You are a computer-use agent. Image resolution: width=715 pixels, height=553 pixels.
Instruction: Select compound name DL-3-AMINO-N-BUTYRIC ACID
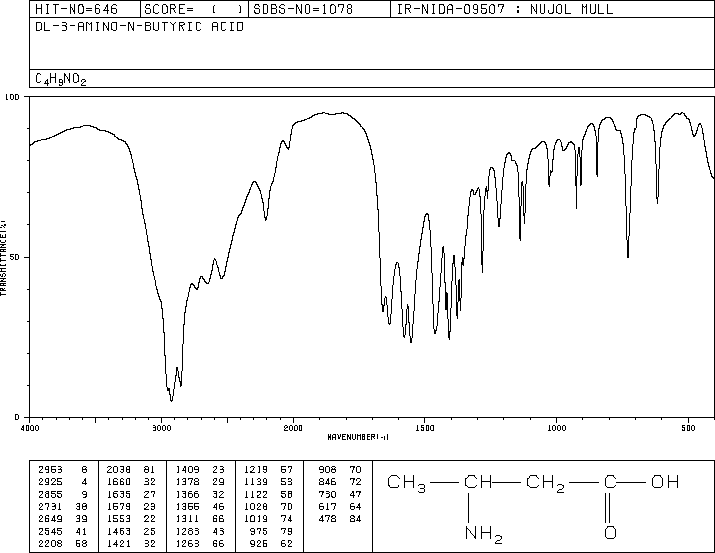140,27
